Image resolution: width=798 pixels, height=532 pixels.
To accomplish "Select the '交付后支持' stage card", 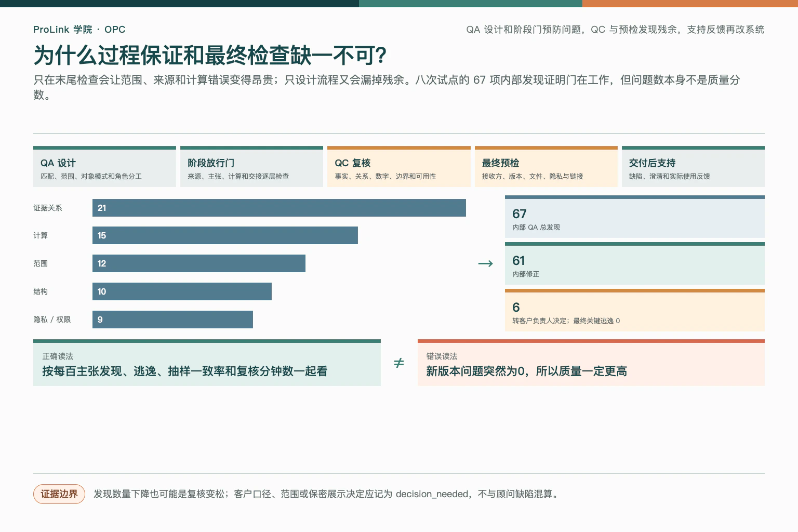I will pyautogui.click(x=693, y=167).
